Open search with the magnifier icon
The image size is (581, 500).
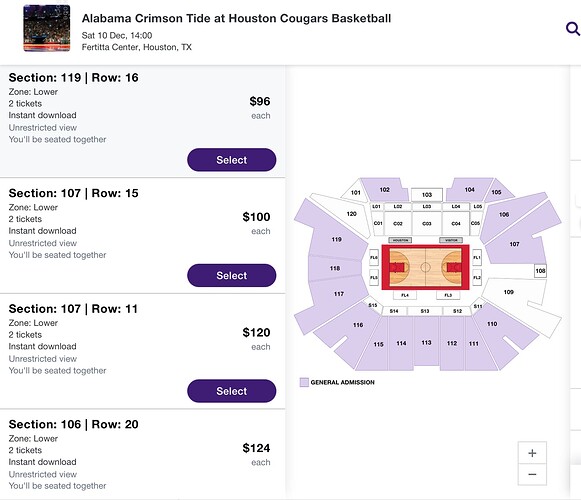click(573, 29)
